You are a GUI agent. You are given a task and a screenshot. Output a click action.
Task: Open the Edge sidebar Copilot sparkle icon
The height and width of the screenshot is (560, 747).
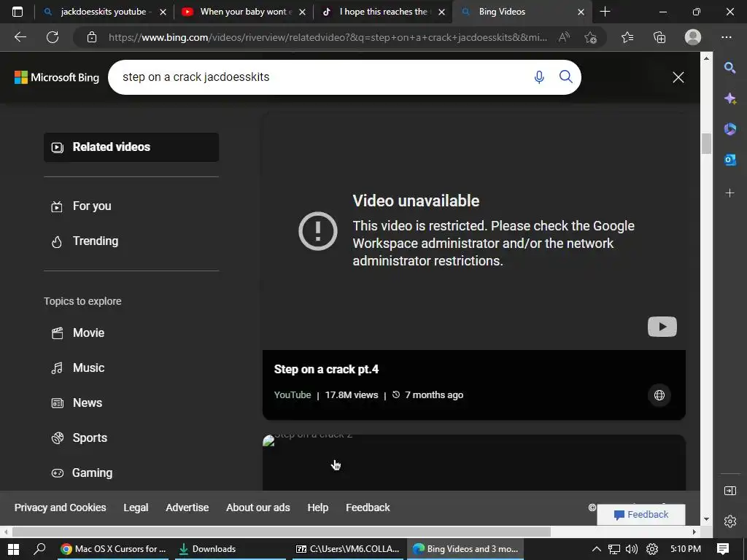(x=729, y=98)
